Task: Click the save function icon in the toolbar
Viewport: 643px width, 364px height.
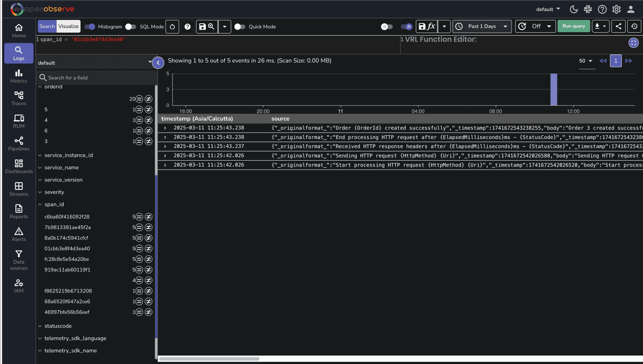Action: click(x=426, y=26)
